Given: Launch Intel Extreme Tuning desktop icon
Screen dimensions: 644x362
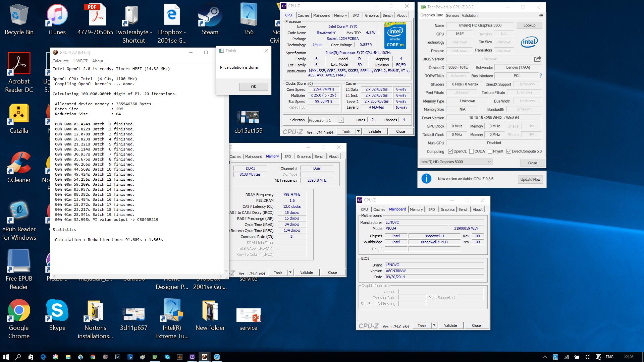Looking at the screenshot, I should tap(172, 319).
